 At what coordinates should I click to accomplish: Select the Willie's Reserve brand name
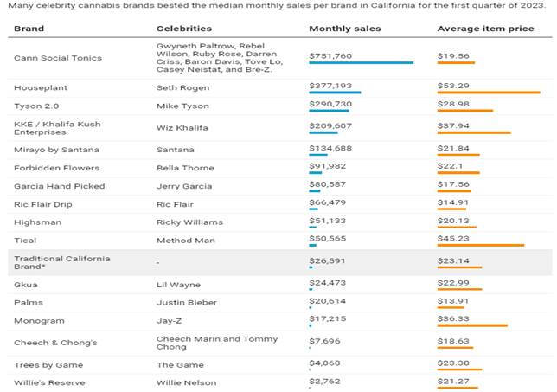46,382
